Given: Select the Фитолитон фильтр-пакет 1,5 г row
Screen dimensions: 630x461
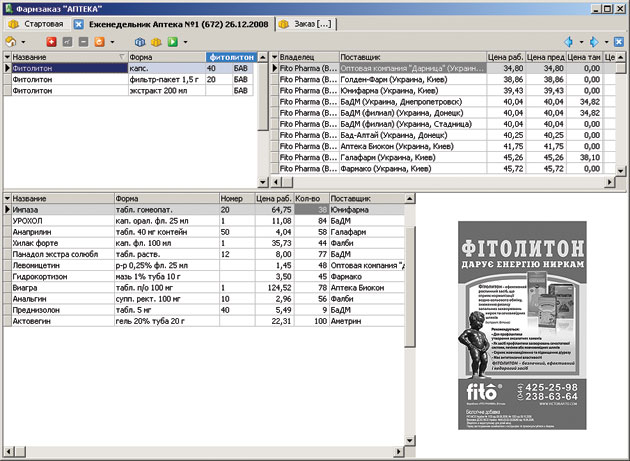Looking at the screenshot, I should pos(129,80).
